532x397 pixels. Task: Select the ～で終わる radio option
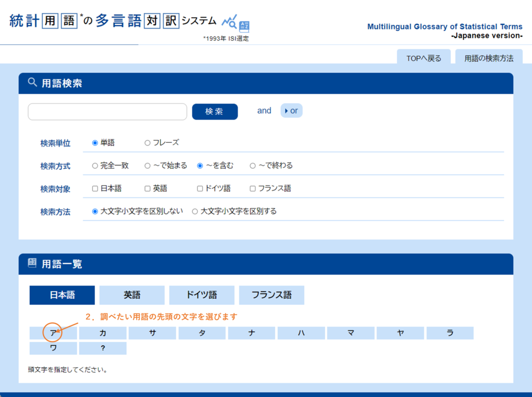click(x=252, y=165)
